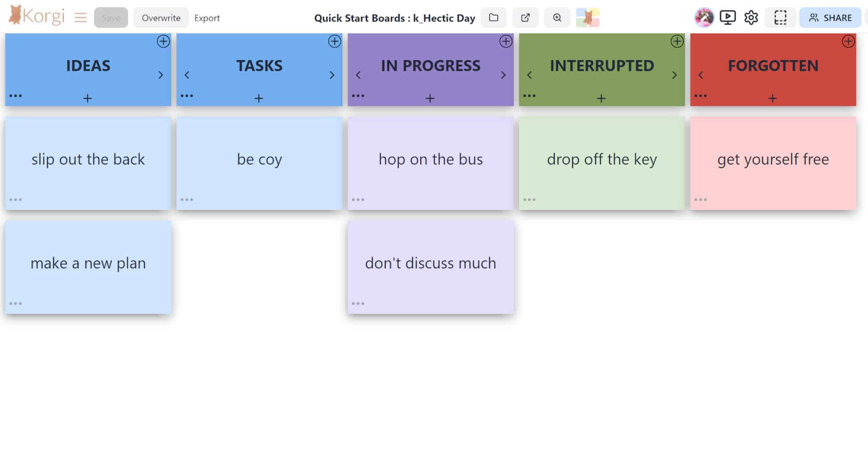Viewport: 868px width, 461px height.
Task: Move FORGOTTEN column left with chevron arrow
Action: 700,75
